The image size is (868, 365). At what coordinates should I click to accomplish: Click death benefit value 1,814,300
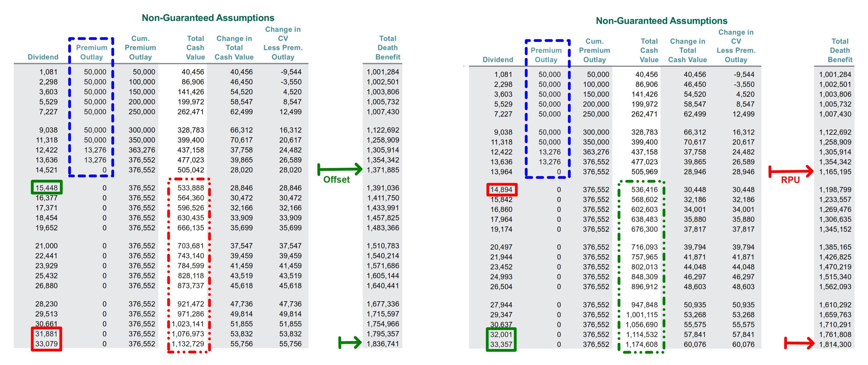coord(835,344)
